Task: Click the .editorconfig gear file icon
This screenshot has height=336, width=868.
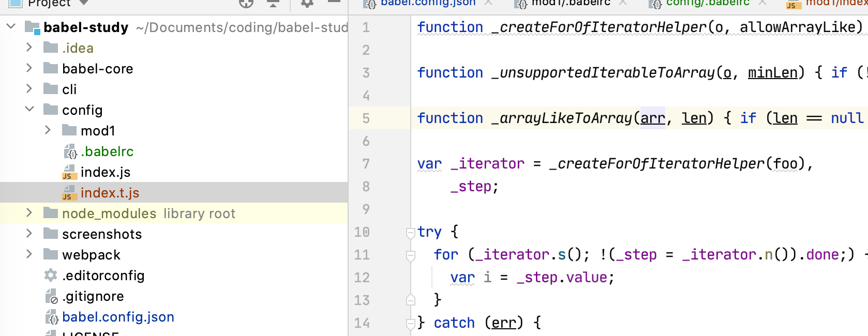Action: (x=51, y=275)
